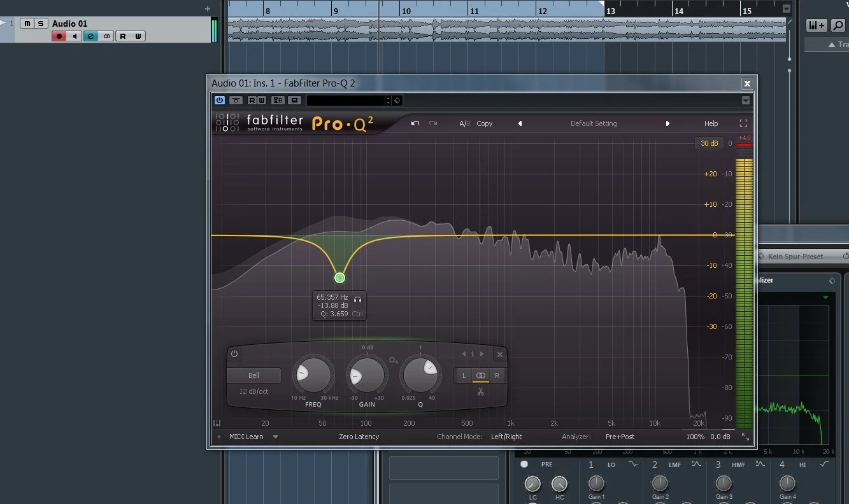Click the Q knob
The image size is (849, 504).
420,375
